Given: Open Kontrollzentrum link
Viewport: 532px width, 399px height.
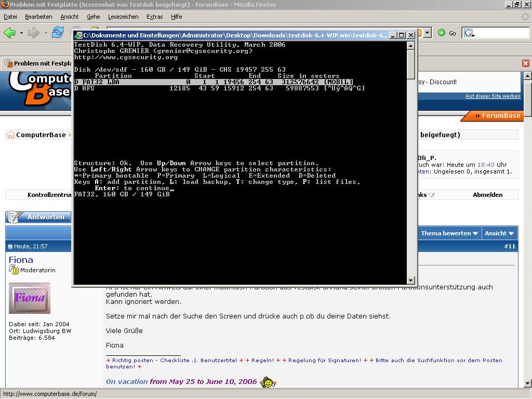Looking at the screenshot, I should coord(49,195).
